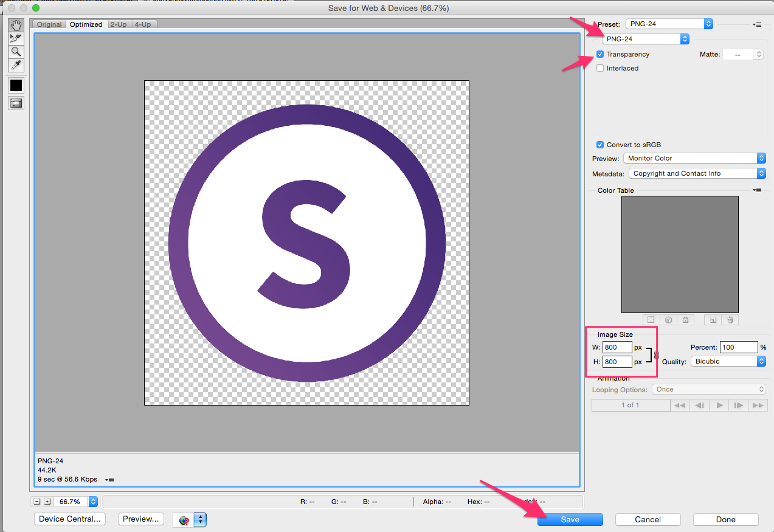Open the Color Table flyout menu
This screenshot has height=532, width=774.
click(757, 190)
